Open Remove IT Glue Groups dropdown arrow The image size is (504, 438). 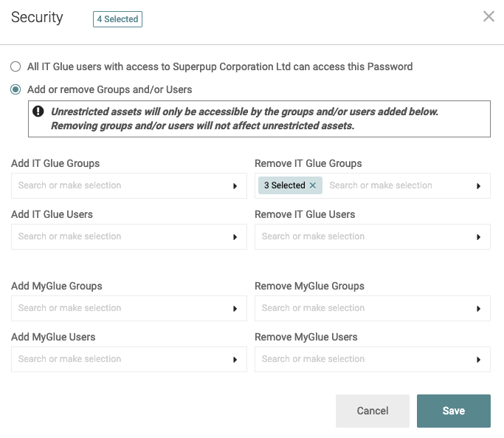tap(479, 186)
